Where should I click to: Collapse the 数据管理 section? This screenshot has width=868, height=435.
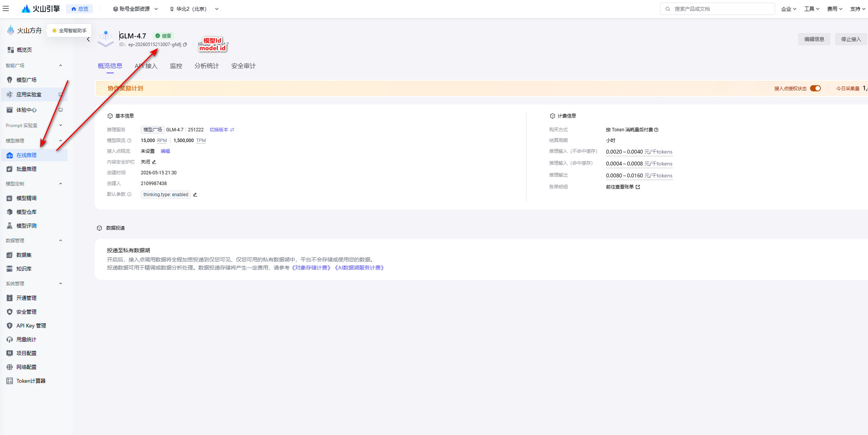tap(60, 240)
